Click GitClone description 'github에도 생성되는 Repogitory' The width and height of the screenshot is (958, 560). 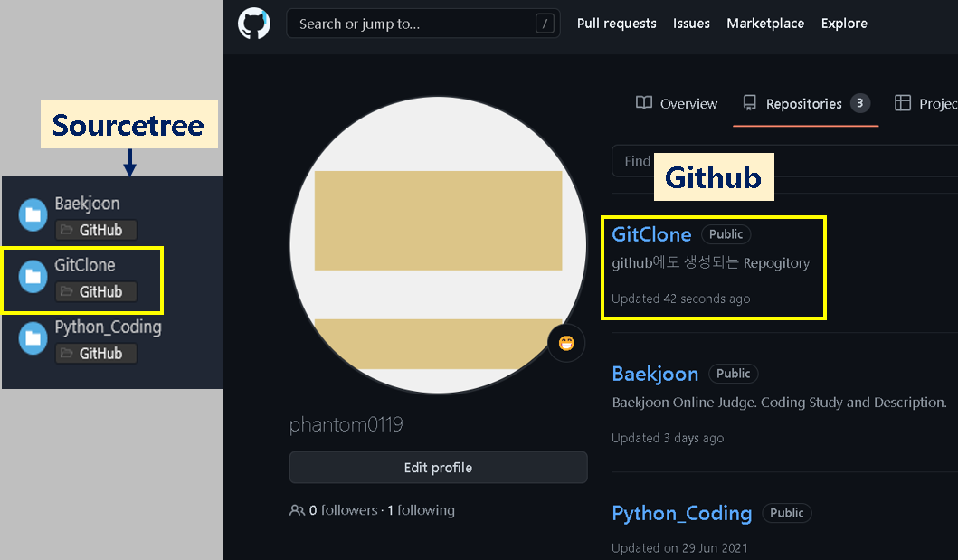pyautogui.click(x=710, y=262)
